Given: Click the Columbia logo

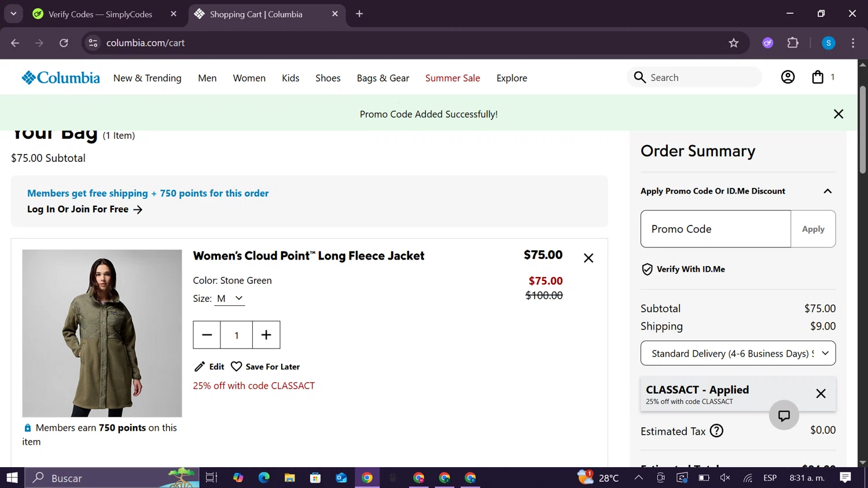Looking at the screenshot, I should point(61,77).
